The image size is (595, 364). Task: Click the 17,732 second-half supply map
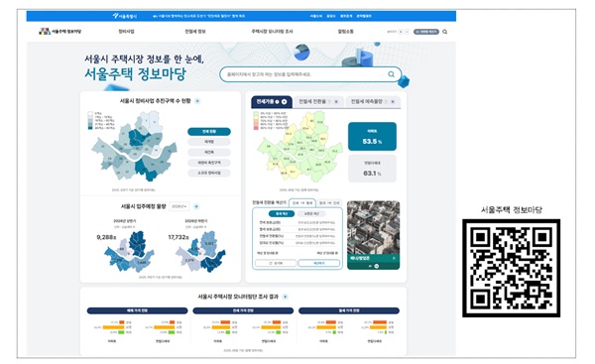pyautogui.click(x=201, y=252)
